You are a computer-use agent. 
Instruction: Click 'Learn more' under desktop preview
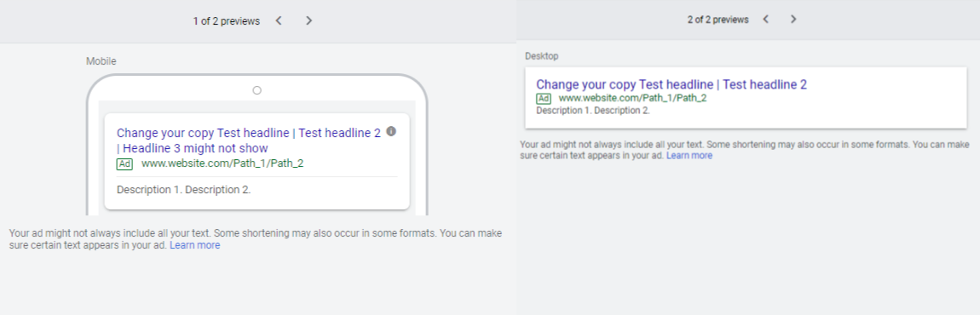tap(689, 156)
